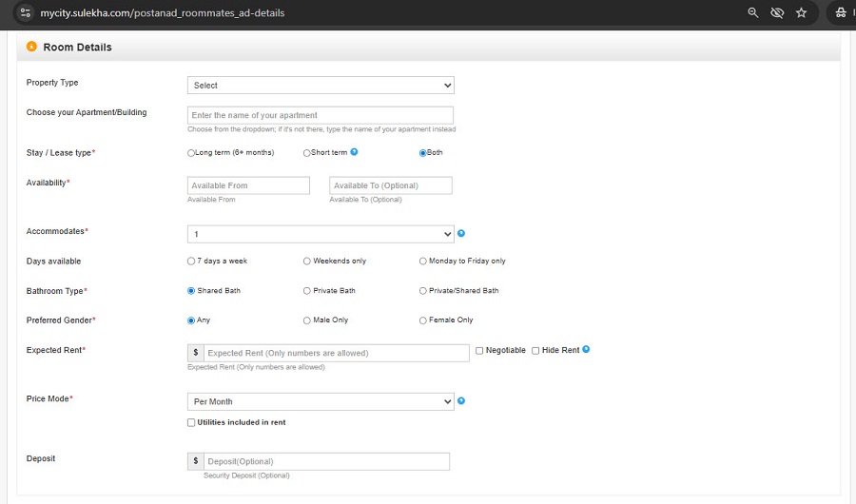
Task: Expand the Accommodates dropdown
Action: tap(321, 234)
